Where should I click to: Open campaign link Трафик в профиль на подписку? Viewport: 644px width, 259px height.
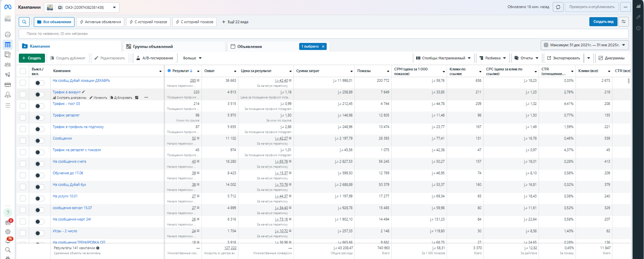click(78, 127)
